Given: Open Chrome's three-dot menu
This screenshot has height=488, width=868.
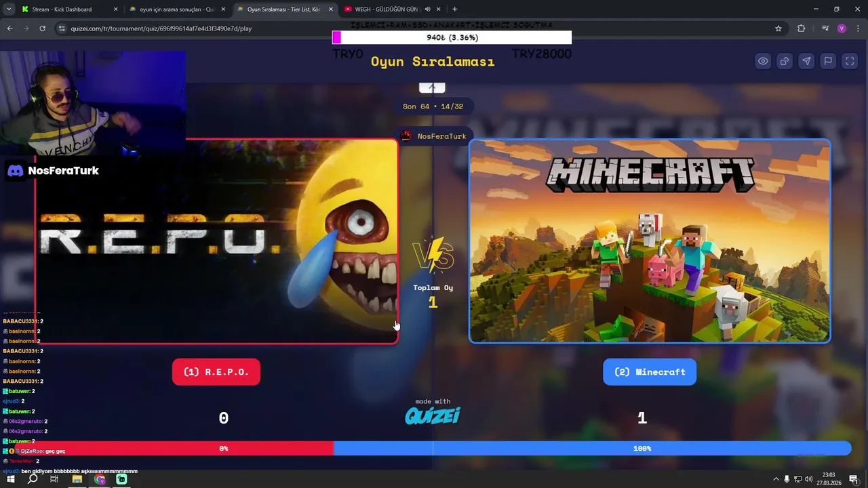Looking at the screenshot, I should point(857,28).
